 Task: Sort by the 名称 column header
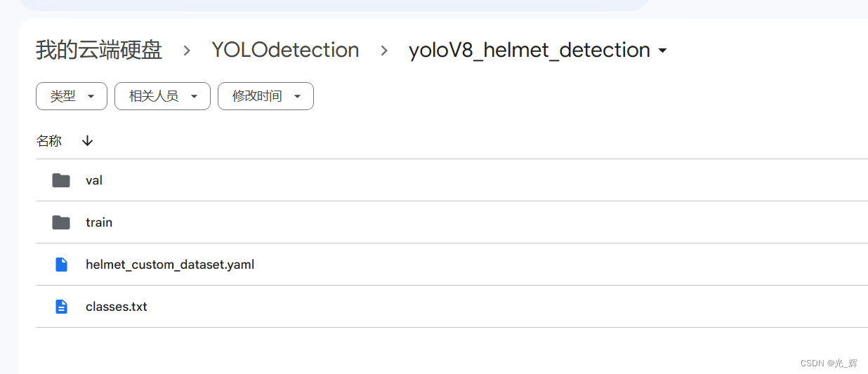pyautogui.click(x=49, y=141)
